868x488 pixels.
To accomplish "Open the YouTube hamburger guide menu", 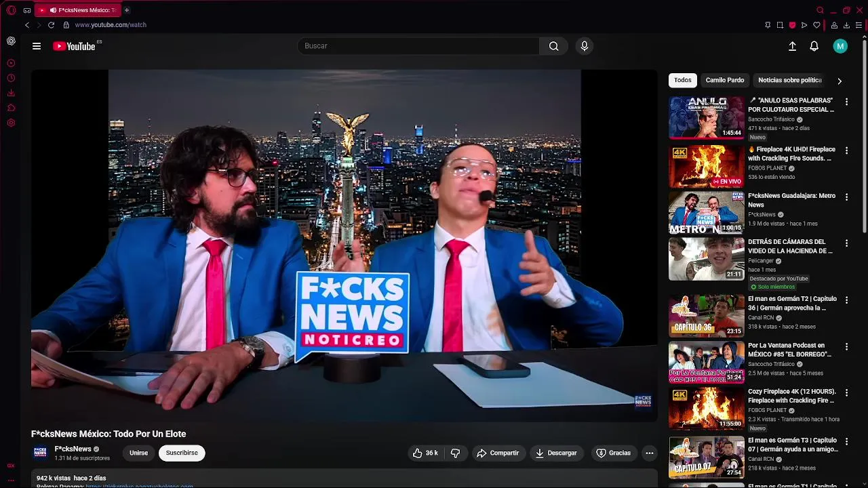I will (37, 46).
